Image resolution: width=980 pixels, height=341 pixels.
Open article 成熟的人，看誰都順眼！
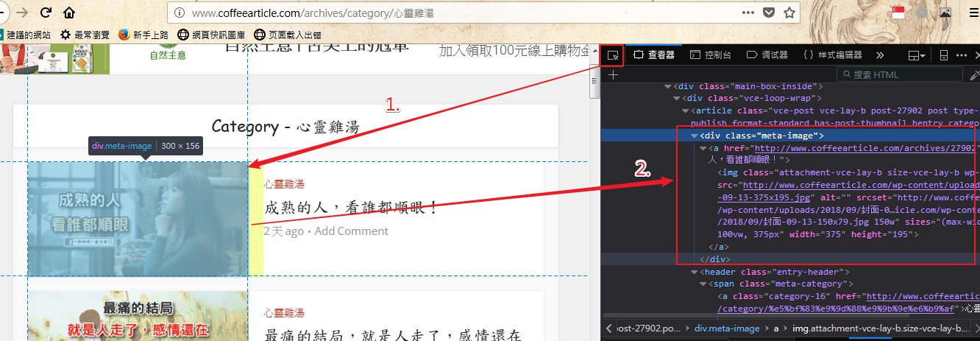[x=350, y=208]
